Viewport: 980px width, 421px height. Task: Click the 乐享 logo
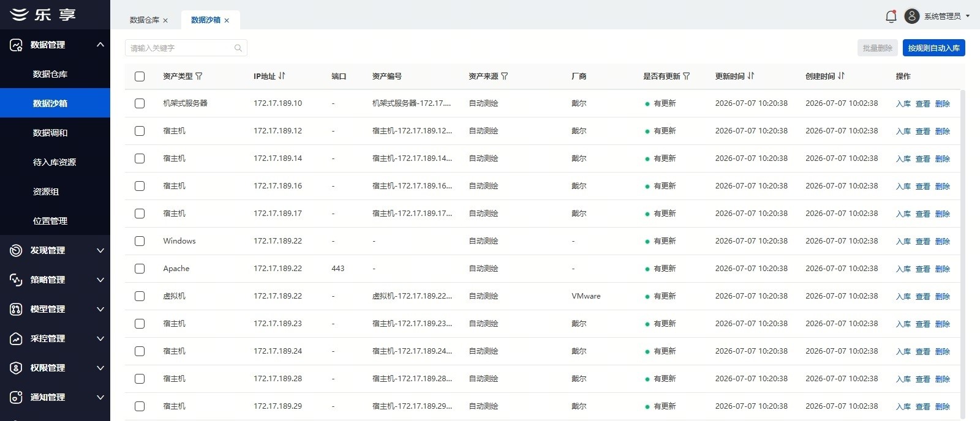click(x=43, y=15)
